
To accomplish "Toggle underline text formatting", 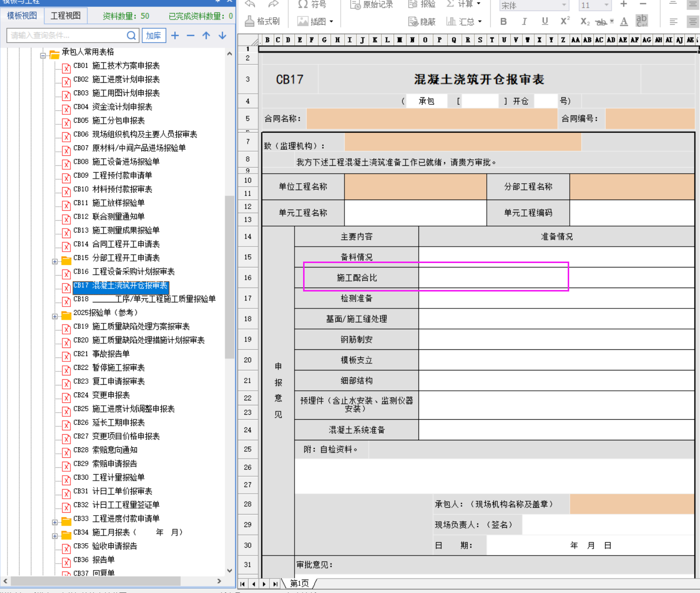I will (545, 21).
